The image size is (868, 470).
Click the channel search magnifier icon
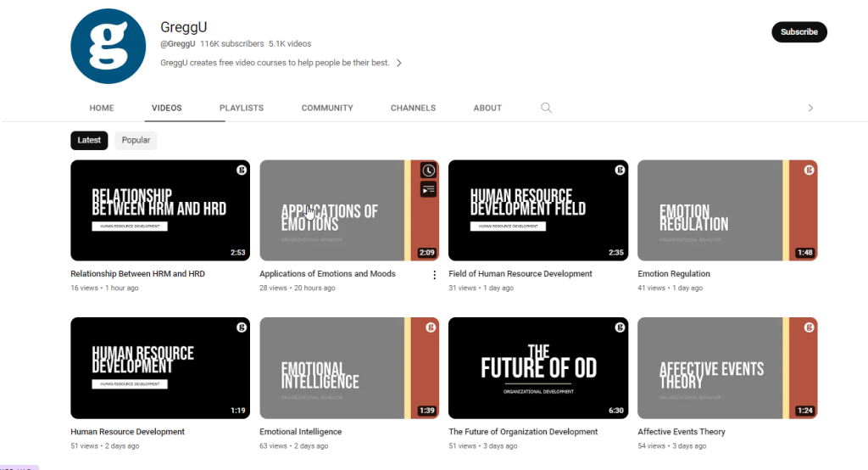click(x=547, y=108)
